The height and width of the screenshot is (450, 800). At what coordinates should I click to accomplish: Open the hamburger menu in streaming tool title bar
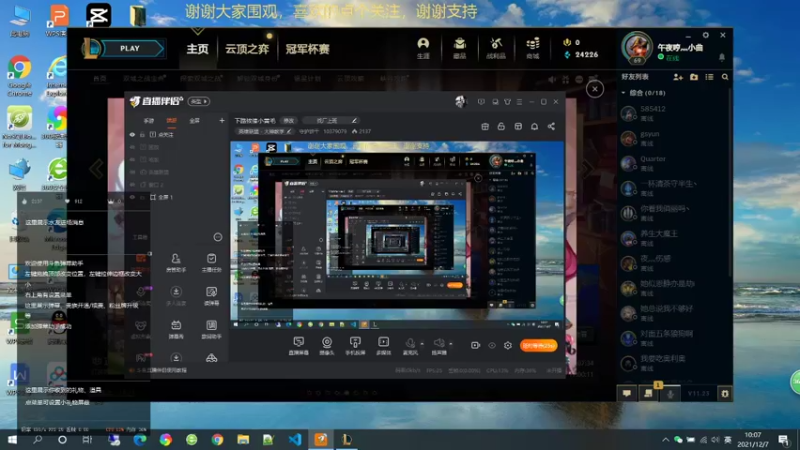click(519, 102)
